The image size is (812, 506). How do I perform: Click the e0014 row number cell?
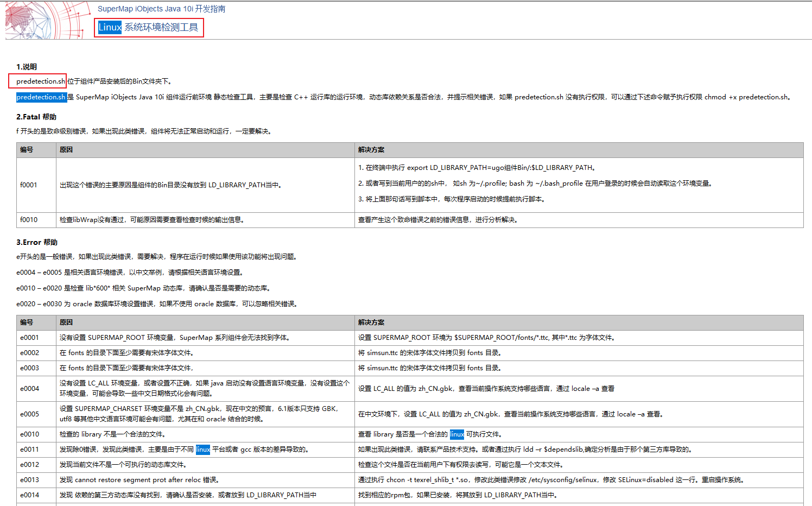pos(29,495)
